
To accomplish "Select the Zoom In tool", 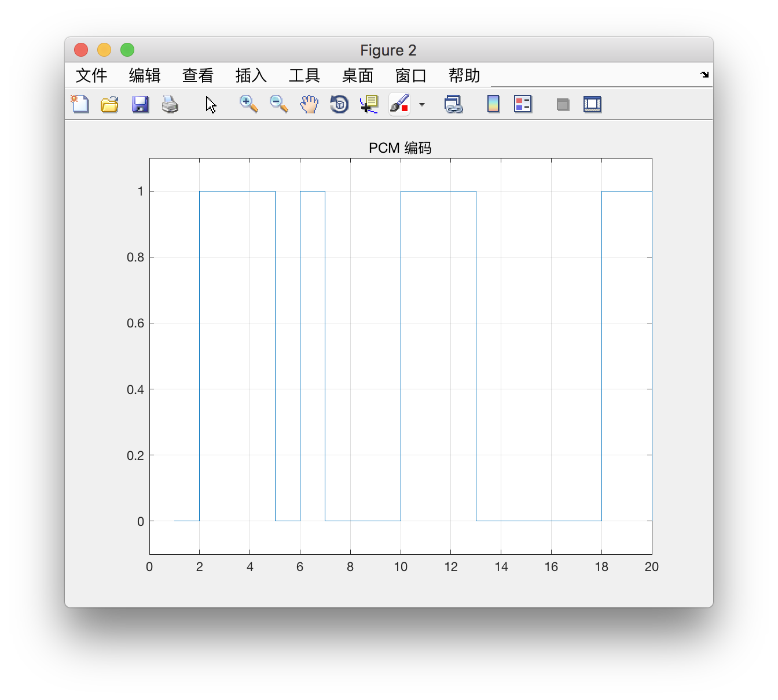I will 248,104.
